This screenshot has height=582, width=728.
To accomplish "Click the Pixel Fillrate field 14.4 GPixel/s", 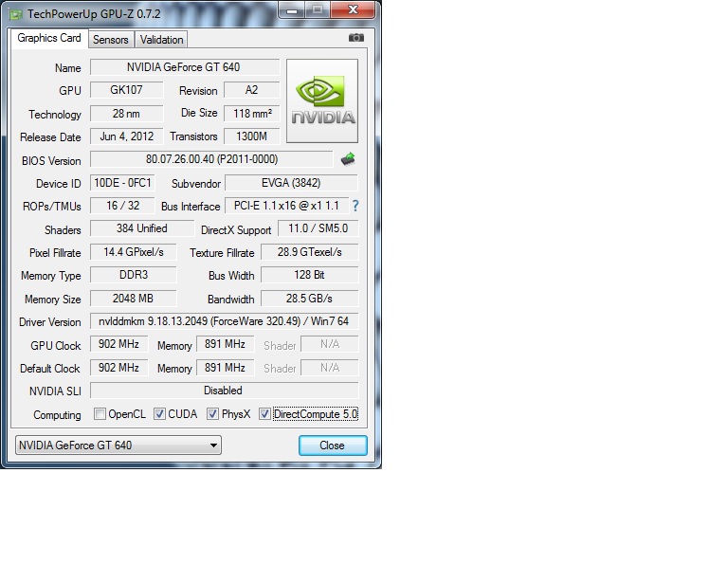I will (x=134, y=252).
